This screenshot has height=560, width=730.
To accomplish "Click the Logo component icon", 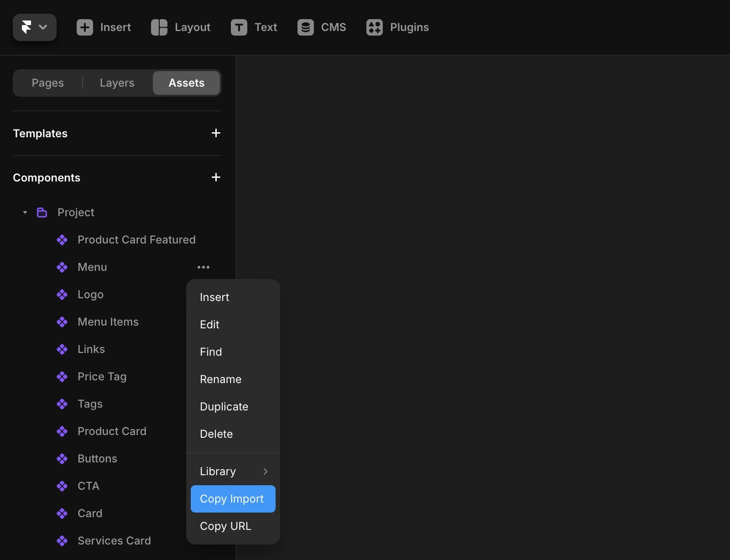I will [62, 295].
